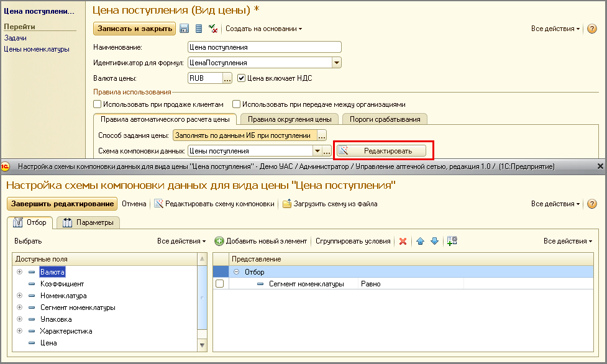
Task: Check the Сегмент номенклатуры filter row checkbox
Action: [219, 284]
